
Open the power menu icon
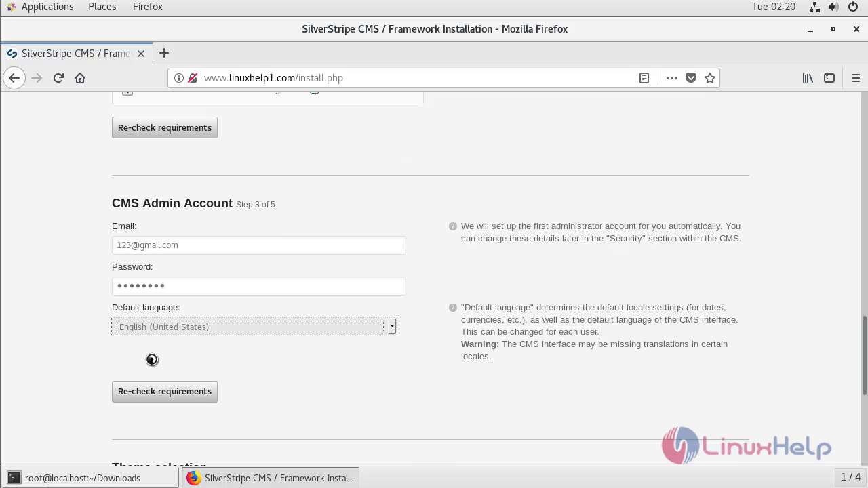853,7
